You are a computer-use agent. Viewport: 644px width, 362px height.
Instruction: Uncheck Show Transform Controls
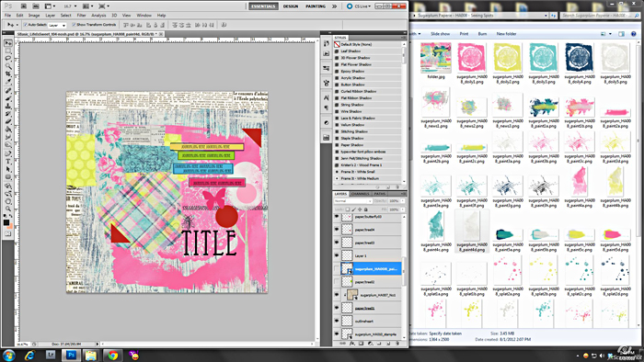[x=74, y=25]
